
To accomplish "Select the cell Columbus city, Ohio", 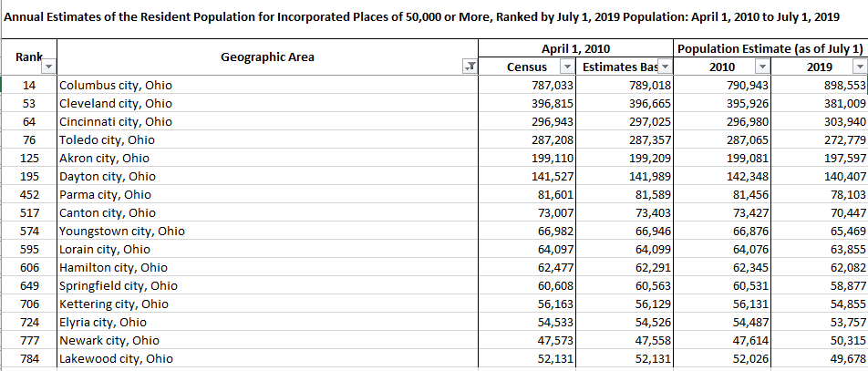I will coord(267,86).
